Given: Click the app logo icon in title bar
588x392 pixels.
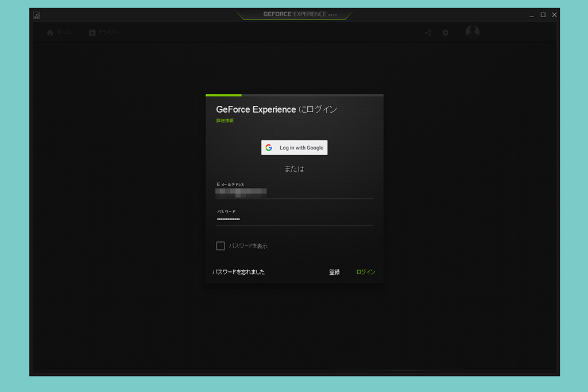Looking at the screenshot, I should tap(37, 16).
